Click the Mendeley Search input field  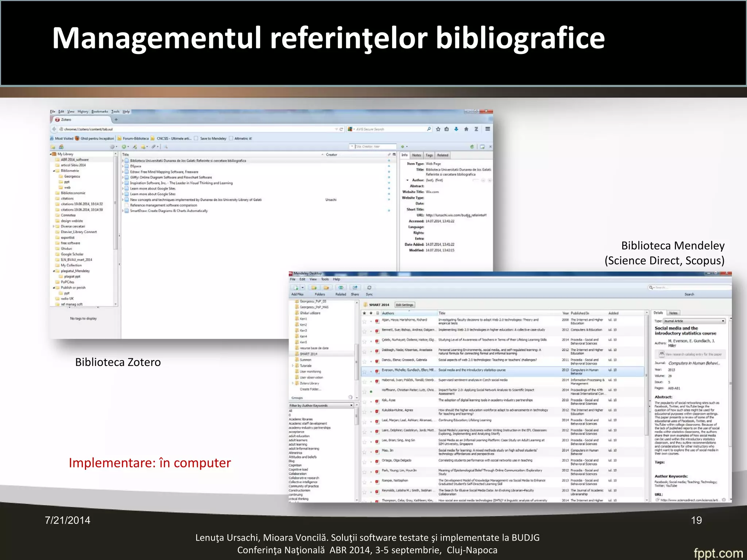[689, 288]
